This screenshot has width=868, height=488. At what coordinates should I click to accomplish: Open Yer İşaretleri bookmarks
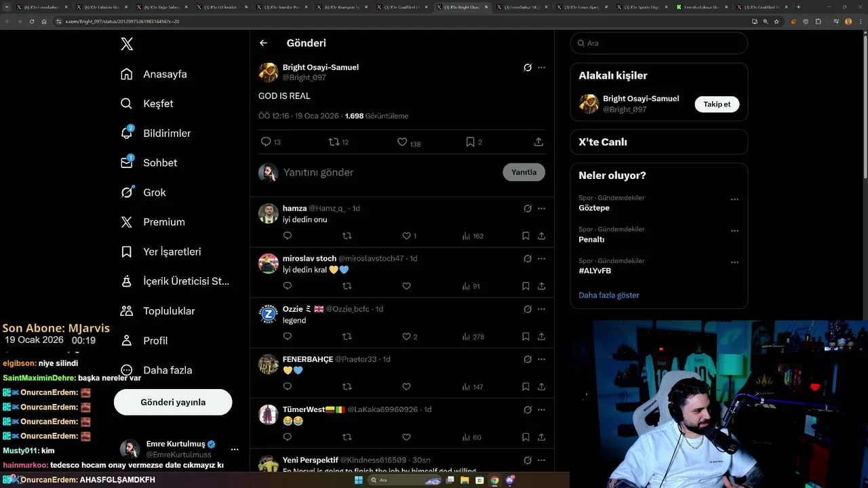tap(161, 251)
